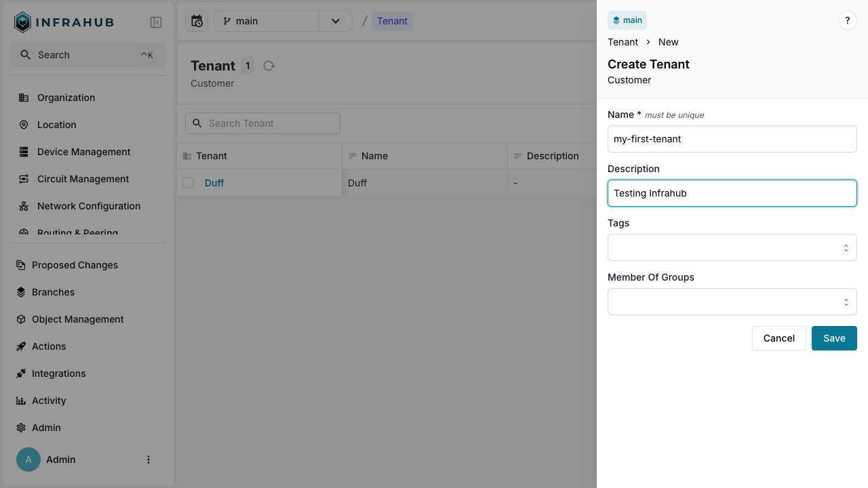The width and height of the screenshot is (868, 488).
Task: Click the Device Management server icon
Action: click(24, 152)
